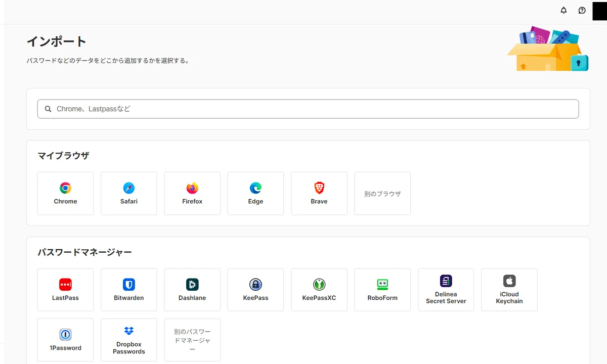
Task: Click the RoboForm label text
Action: (x=382, y=298)
